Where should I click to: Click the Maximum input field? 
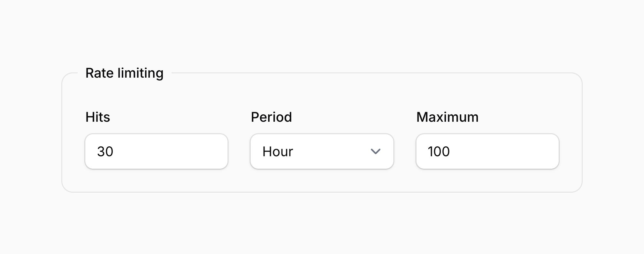pyautogui.click(x=487, y=151)
